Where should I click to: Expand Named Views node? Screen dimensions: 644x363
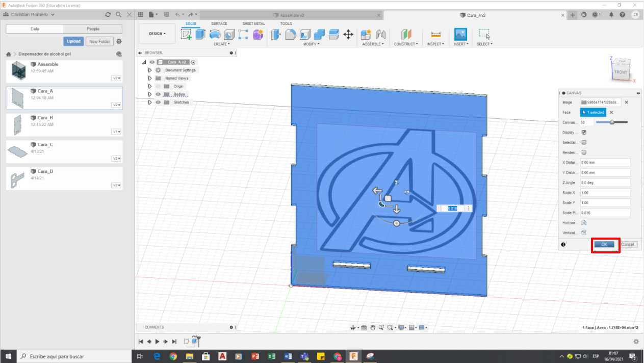click(x=150, y=79)
